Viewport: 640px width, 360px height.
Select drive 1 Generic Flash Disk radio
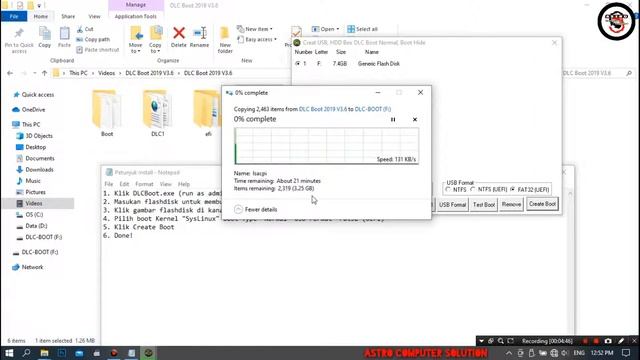[x=298, y=64]
